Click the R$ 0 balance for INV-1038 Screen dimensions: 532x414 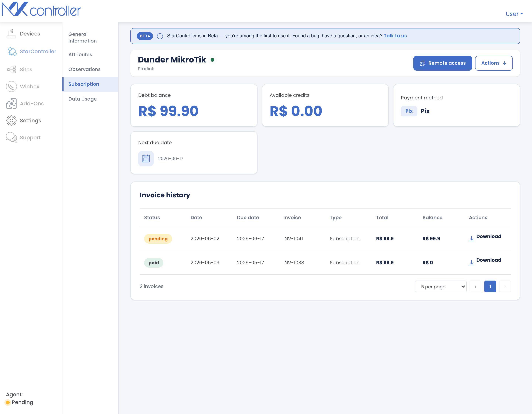coord(428,263)
